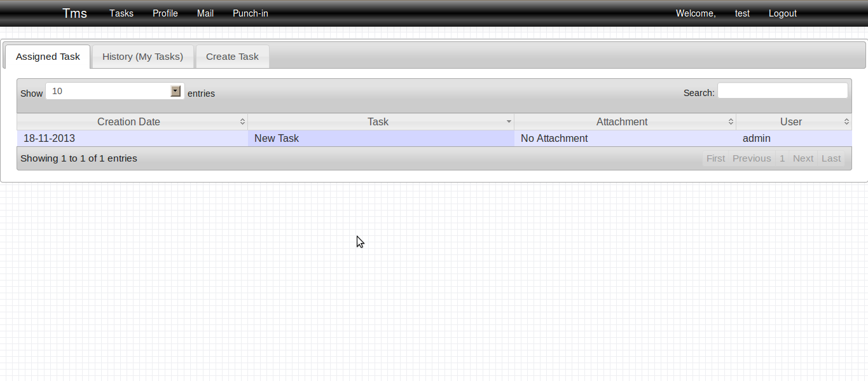
Task: Click the Logout link
Action: click(x=782, y=13)
